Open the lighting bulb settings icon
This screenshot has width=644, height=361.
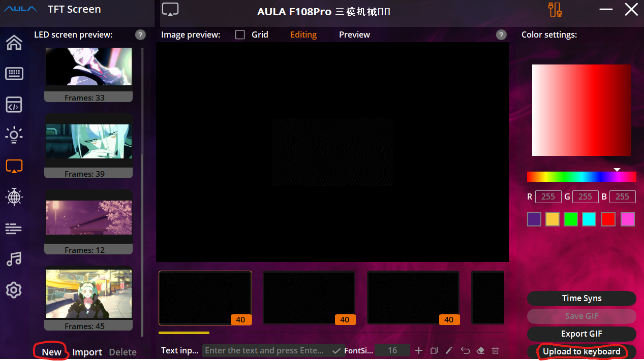[14, 135]
